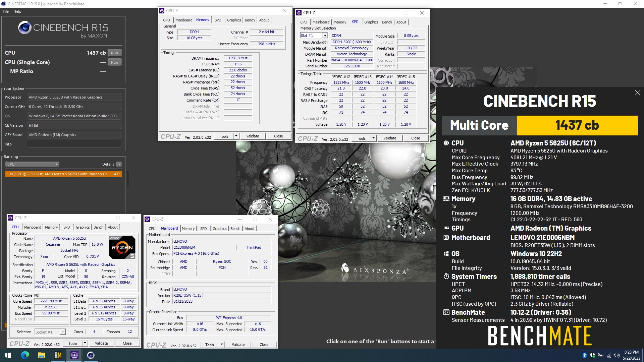
Task: Open the Cinebench Help menu
Action: click(17, 11)
